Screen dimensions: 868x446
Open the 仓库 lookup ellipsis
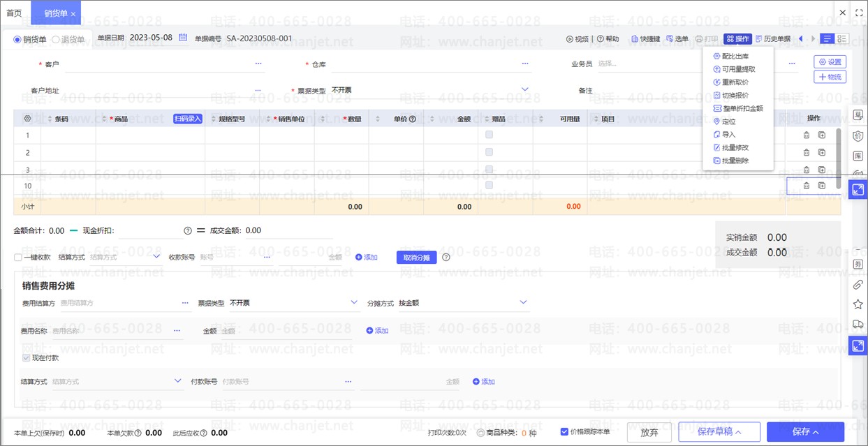click(525, 64)
